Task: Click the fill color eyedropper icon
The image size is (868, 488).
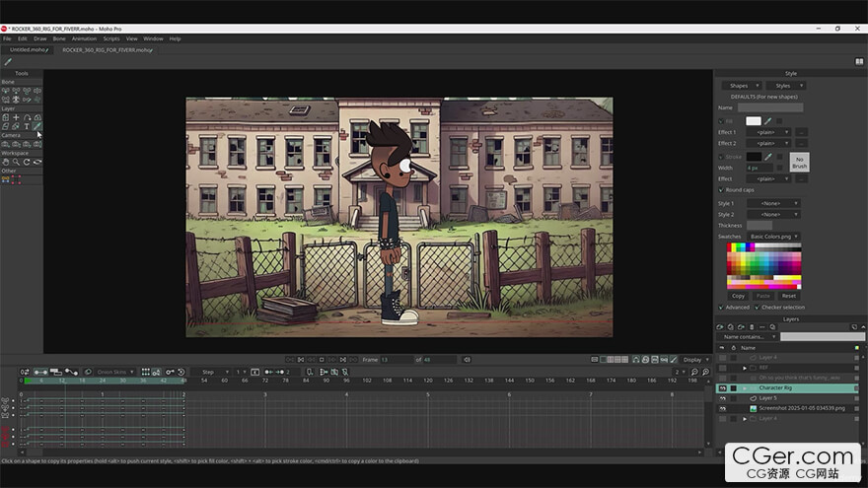Action: [x=768, y=120]
